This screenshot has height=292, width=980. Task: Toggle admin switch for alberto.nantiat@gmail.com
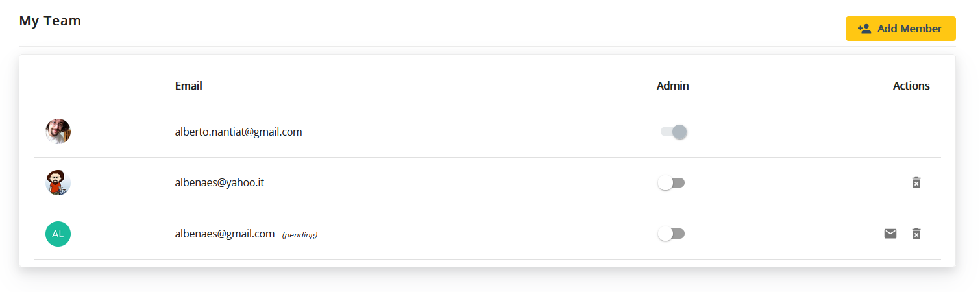click(673, 132)
